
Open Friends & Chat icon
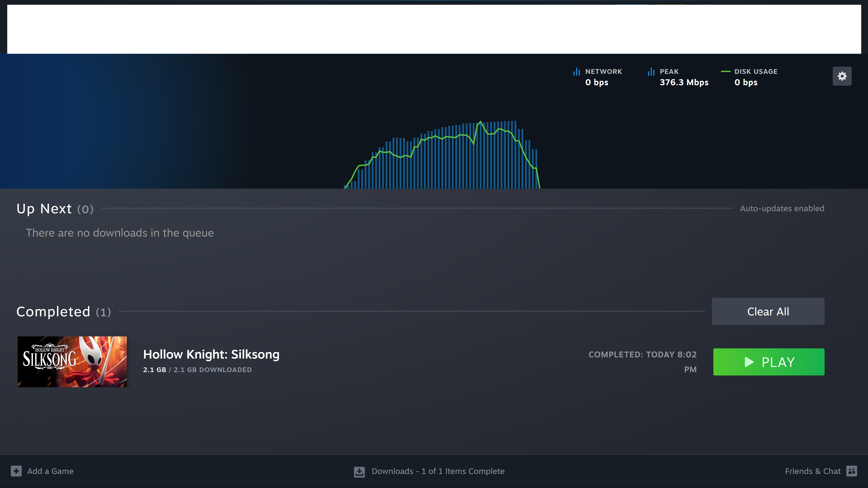[x=851, y=471]
